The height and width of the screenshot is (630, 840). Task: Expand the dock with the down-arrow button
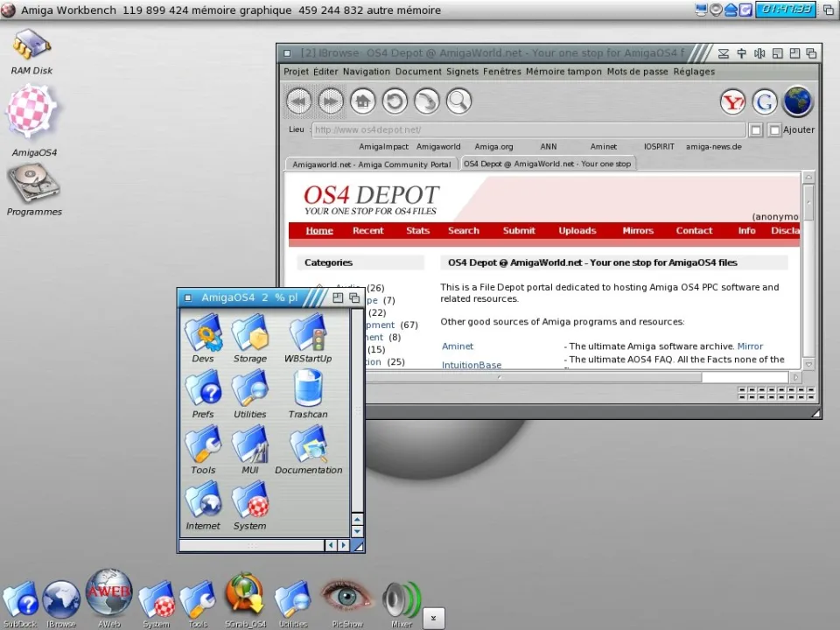pos(432,618)
